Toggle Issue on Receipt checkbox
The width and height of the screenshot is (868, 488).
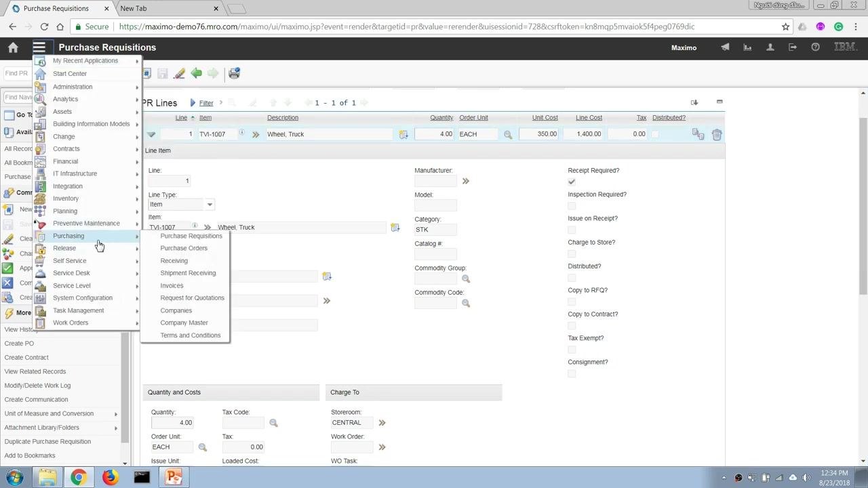pos(572,230)
